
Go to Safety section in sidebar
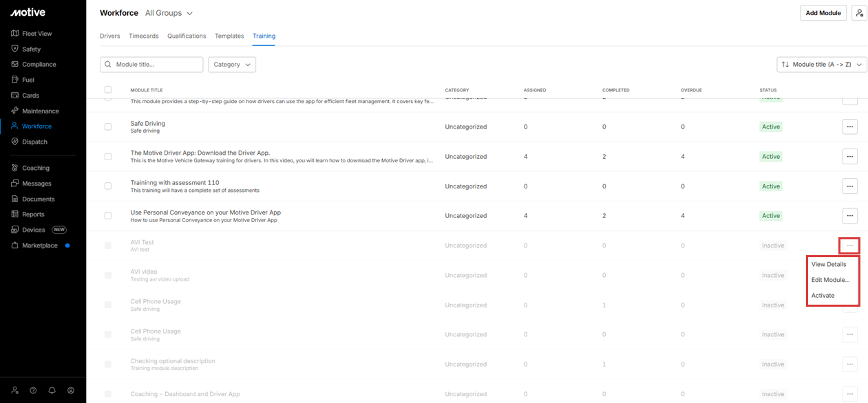31,49
